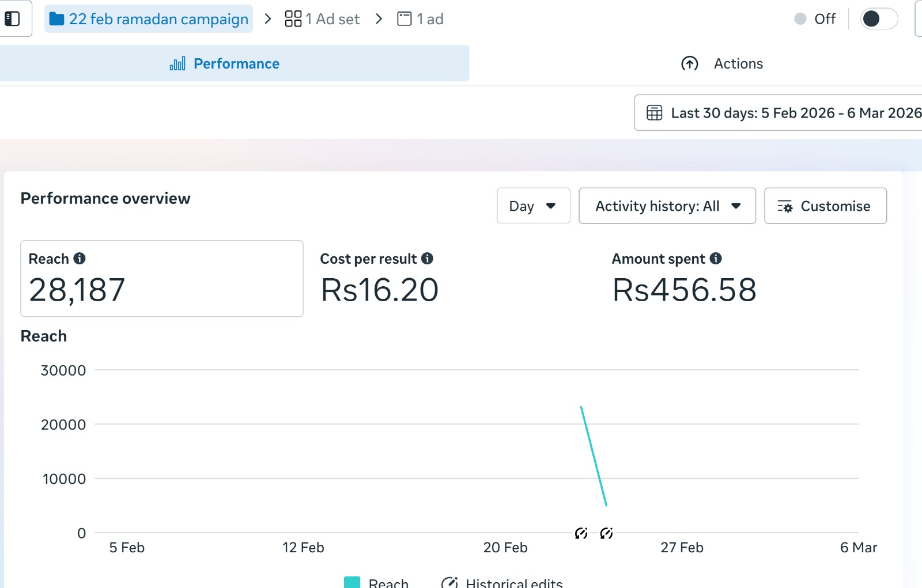
Task: Click the sidebar panel toggle icon
Action: pyautogui.click(x=12, y=19)
